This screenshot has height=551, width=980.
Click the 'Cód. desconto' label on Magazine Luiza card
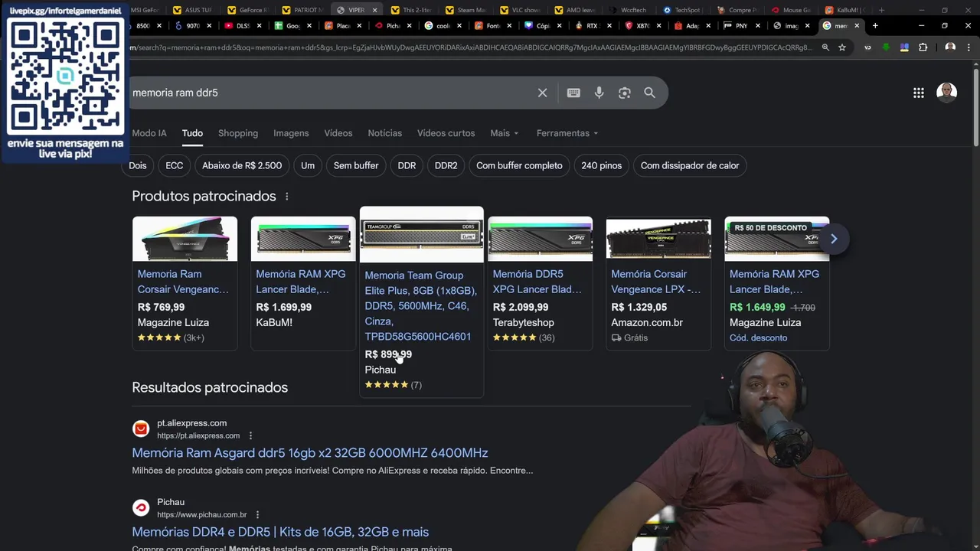click(758, 337)
